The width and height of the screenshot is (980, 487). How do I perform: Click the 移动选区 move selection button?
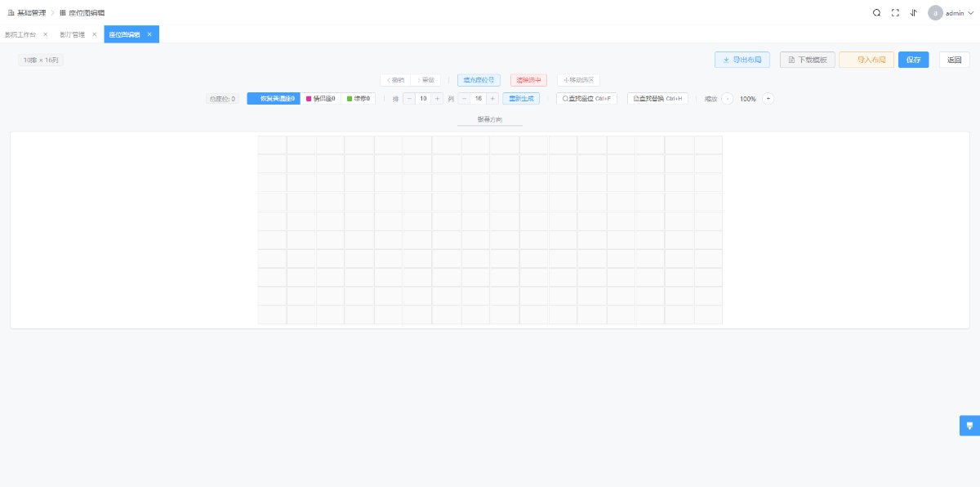579,80
